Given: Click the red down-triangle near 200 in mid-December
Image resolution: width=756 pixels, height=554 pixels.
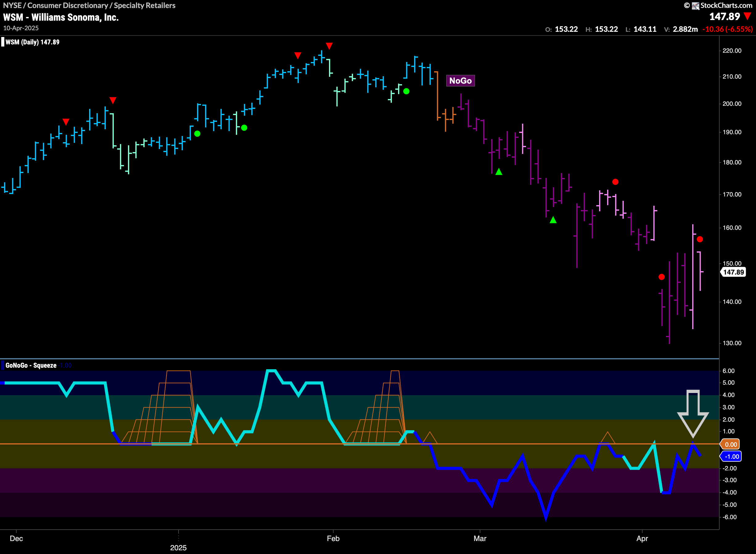Looking at the screenshot, I should 113,101.
